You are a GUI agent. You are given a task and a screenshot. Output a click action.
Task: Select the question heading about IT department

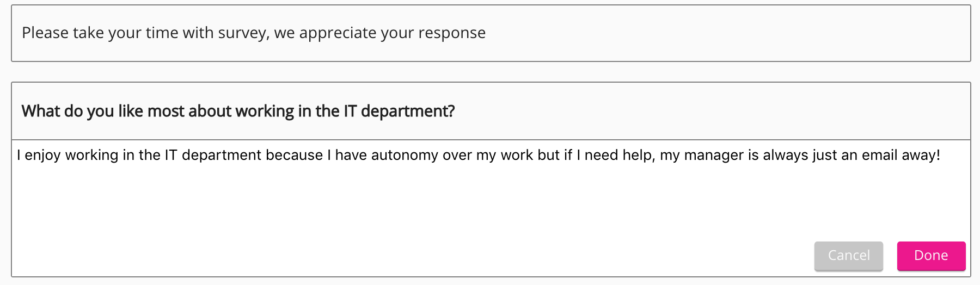click(x=238, y=111)
